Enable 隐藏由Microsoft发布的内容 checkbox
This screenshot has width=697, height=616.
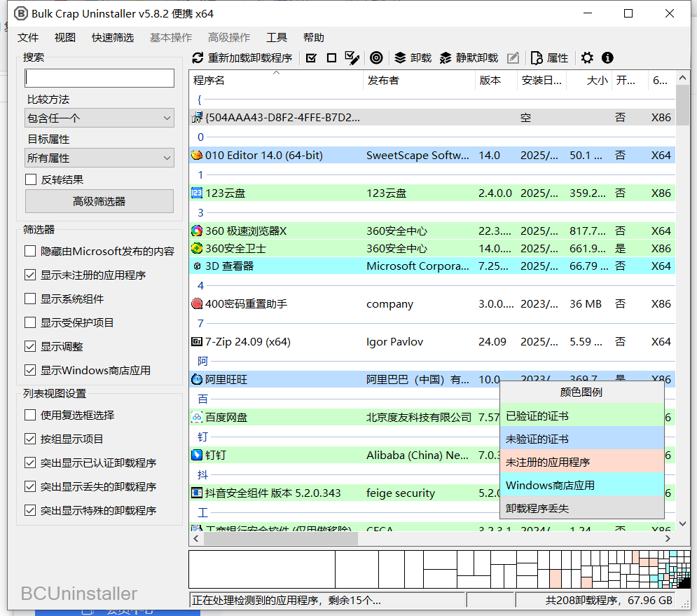click(30, 252)
